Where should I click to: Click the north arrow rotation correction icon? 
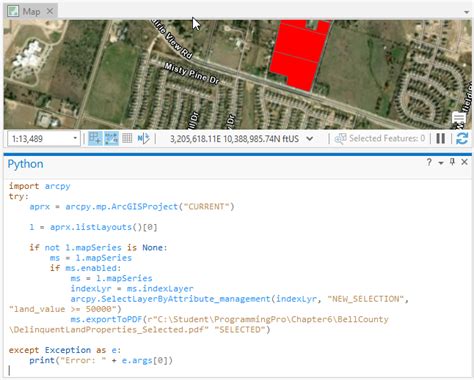(144, 138)
